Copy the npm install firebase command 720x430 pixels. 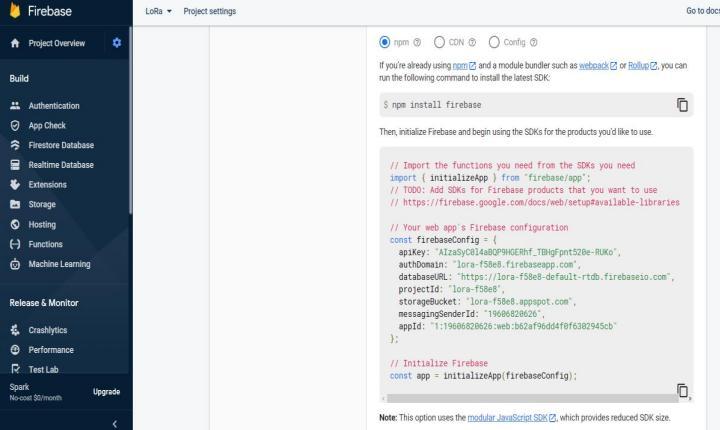pos(682,105)
